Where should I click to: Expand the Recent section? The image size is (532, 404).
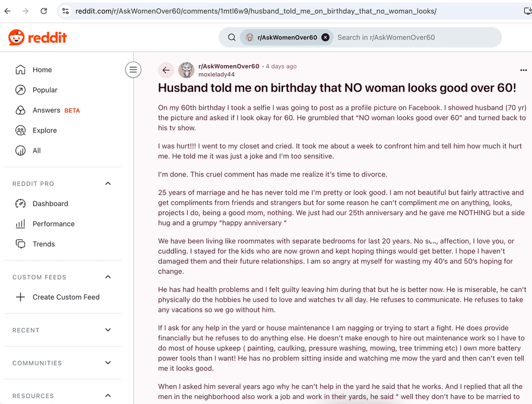108,330
